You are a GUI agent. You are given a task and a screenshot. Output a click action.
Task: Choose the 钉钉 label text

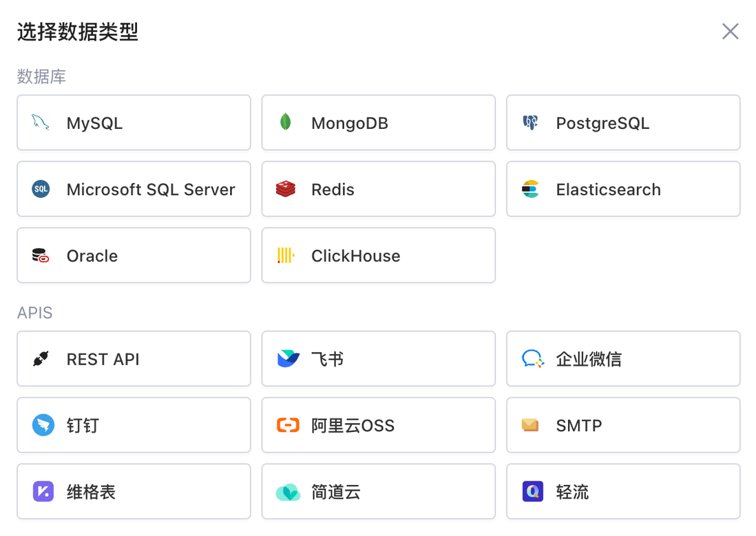pos(83,426)
